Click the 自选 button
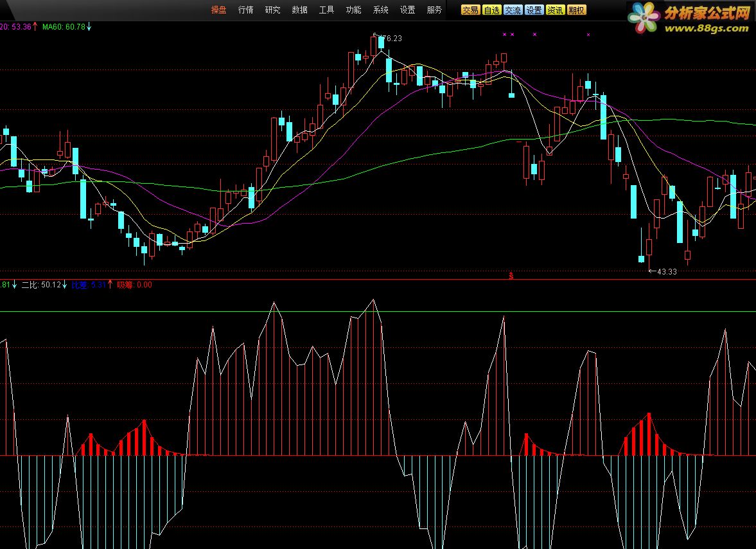Screen dimensions: 756x549 492,10
